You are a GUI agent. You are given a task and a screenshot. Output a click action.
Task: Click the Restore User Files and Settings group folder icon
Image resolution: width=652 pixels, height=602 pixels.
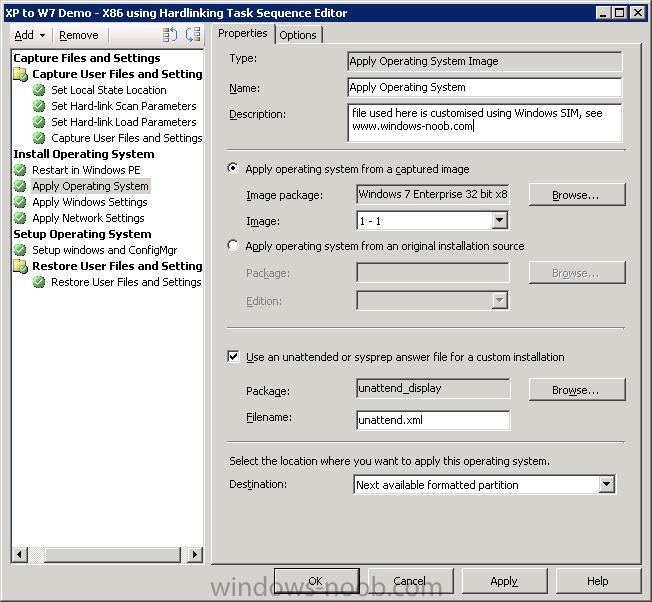tap(21, 266)
